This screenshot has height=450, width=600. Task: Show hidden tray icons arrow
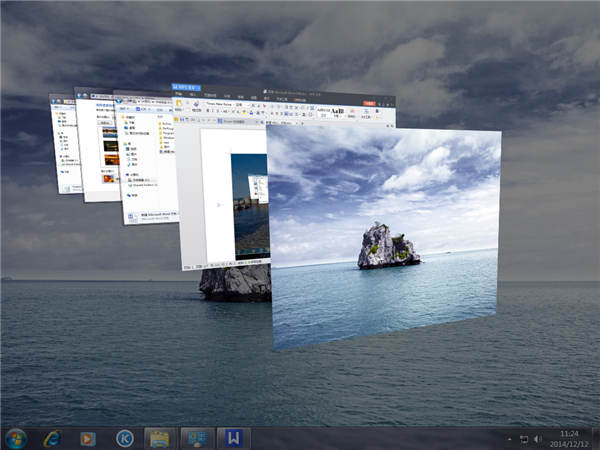coord(510,439)
